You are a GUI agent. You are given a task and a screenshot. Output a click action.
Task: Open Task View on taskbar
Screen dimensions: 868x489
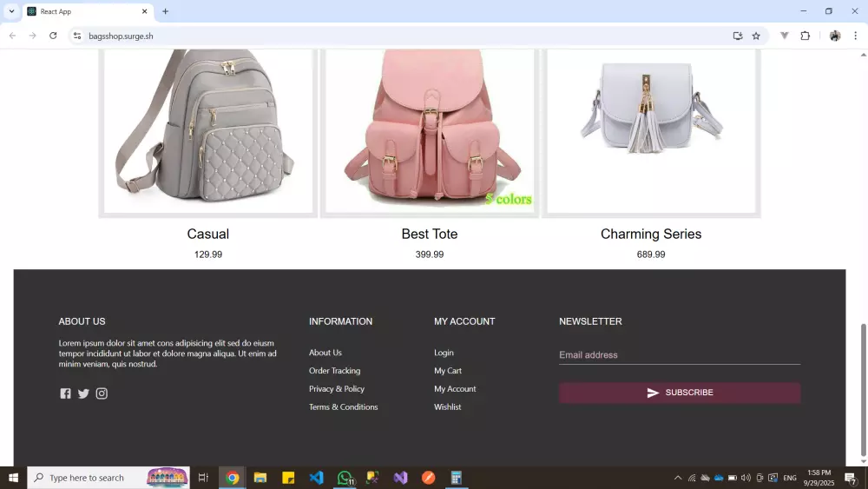pos(203,478)
